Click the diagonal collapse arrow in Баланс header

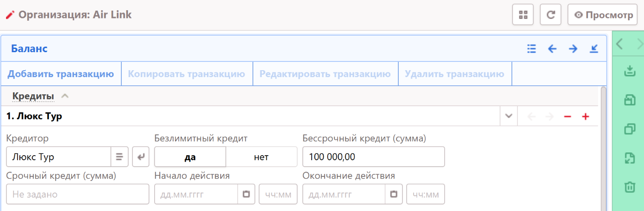594,48
